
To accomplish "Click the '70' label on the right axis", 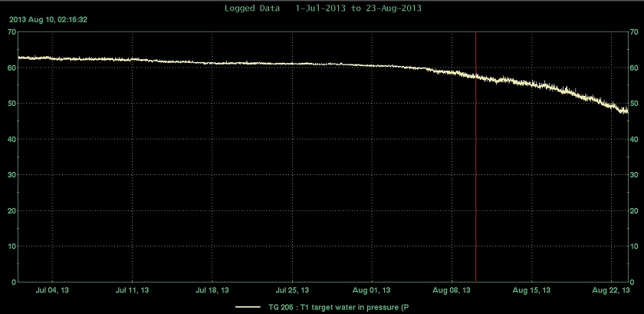I will coord(634,31).
